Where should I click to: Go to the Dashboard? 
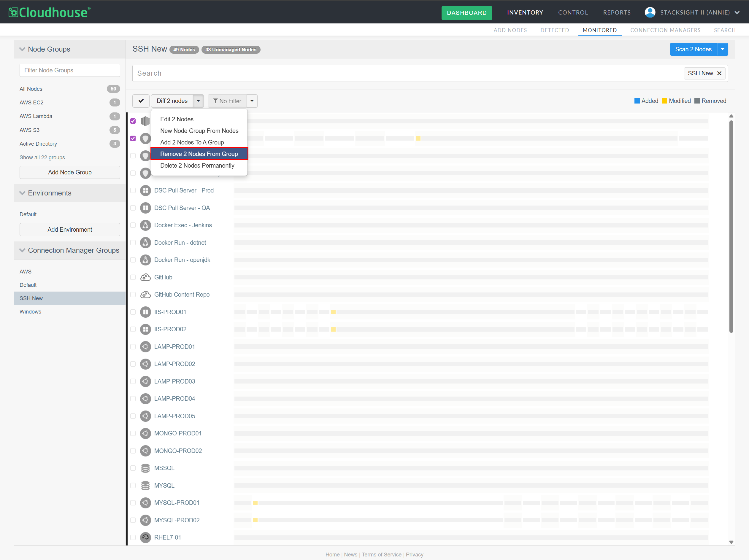[x=466, y=12]
